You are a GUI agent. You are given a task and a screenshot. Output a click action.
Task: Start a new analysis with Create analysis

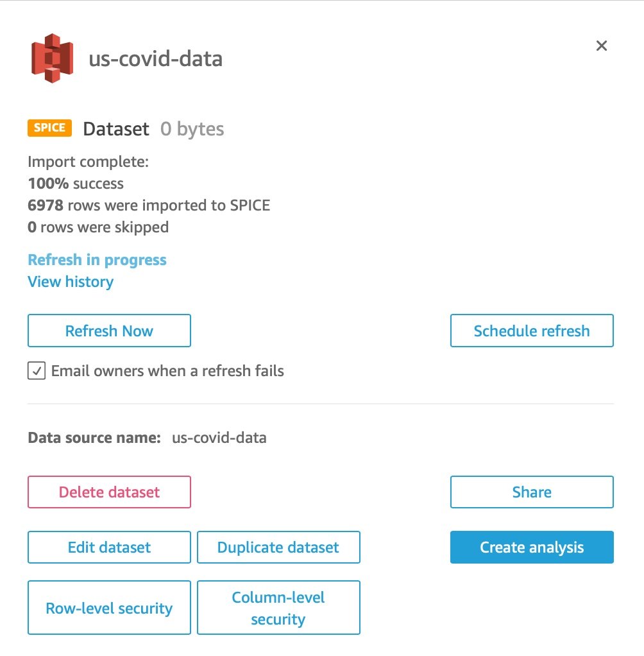pos(531,548)
